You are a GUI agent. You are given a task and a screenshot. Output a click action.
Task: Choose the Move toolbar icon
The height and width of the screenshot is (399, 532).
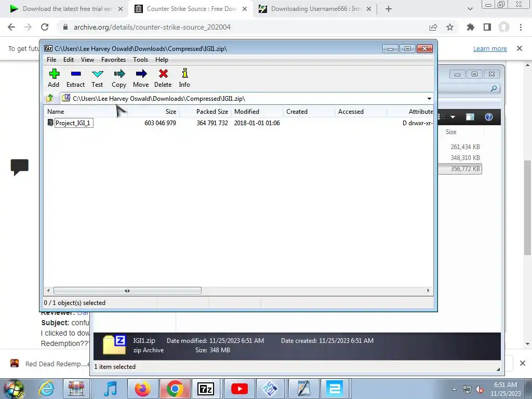pyautogui.click(x=141, y=78)
